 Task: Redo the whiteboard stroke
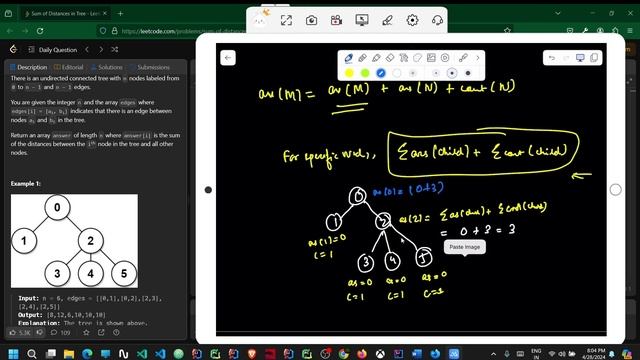(566, 58)
